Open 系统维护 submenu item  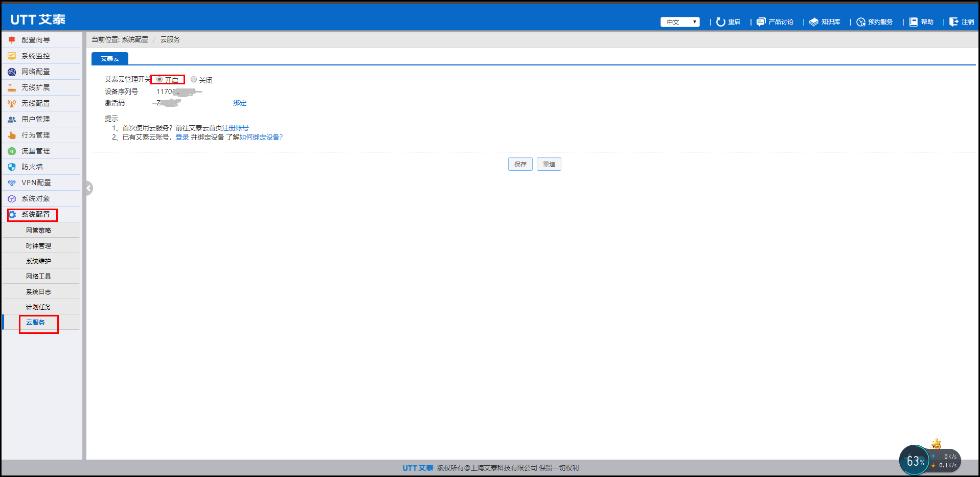coord(38,261)
